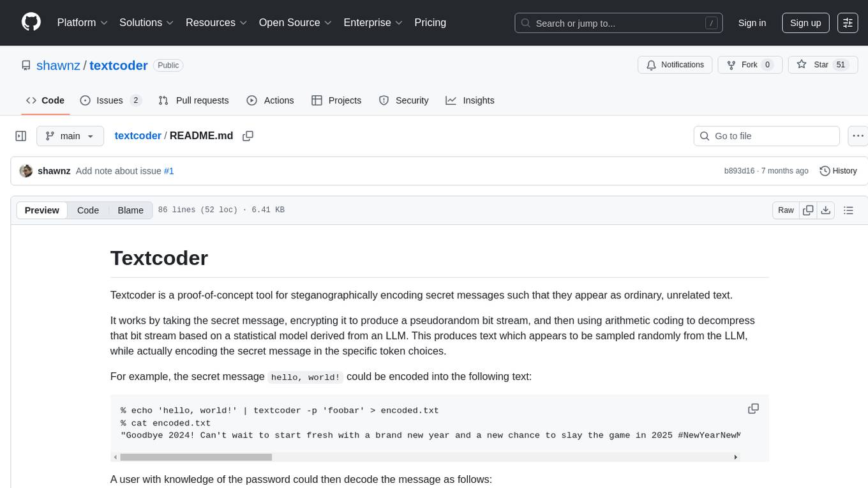The width and height of the screenshot is (868, 488).
Task: Click the 'hello, world!' inline code
Action: click(306, 377)
